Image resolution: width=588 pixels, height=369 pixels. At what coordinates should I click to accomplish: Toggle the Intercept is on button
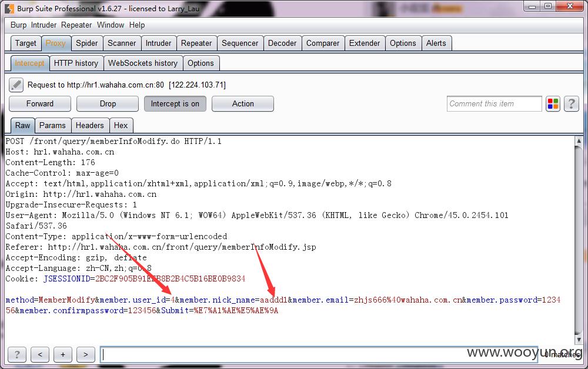(175, 104)
